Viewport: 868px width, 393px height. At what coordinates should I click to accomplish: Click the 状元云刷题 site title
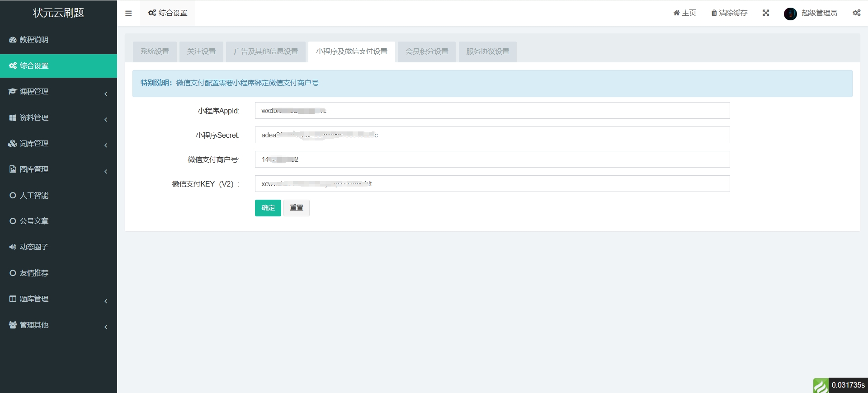[58, 13]
